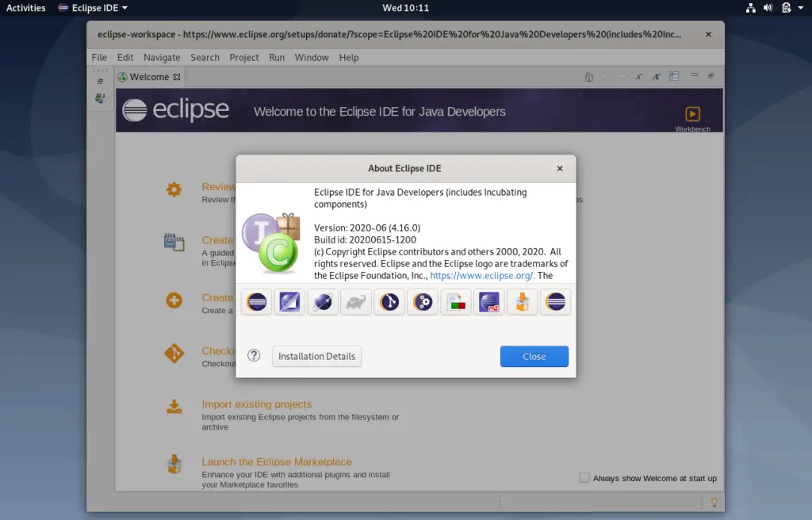Image resolution: width=812 pixels, height=520 pixels.
Task: Click the help question mark in About dialog
Action: pyautogui.click(x=253, y=356)
